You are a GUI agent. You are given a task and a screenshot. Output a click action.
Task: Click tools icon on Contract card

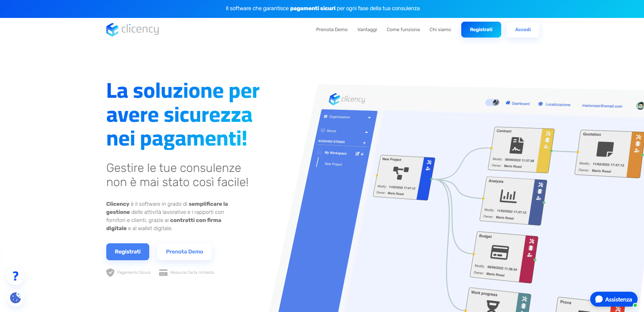coord(548,133)
